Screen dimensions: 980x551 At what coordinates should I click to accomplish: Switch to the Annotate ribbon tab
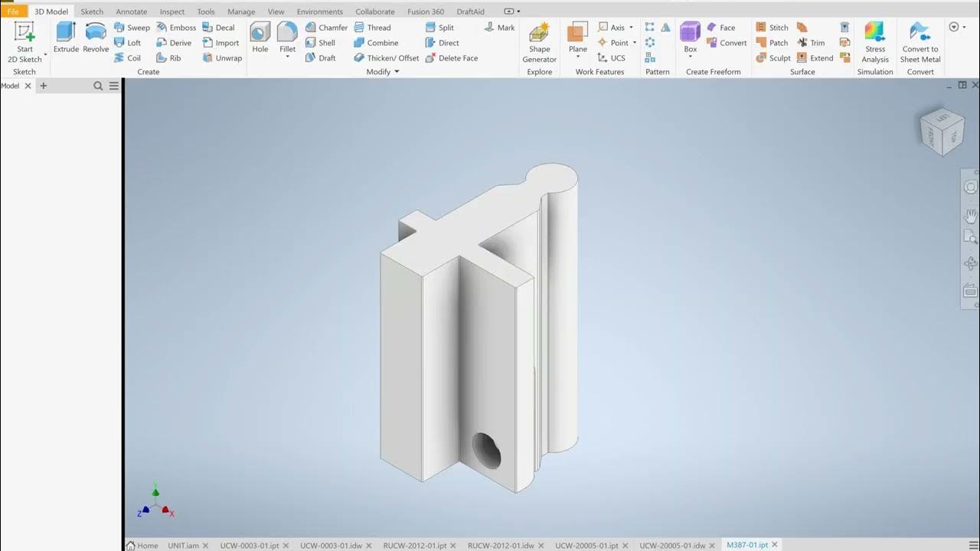(x=131, y=11)
